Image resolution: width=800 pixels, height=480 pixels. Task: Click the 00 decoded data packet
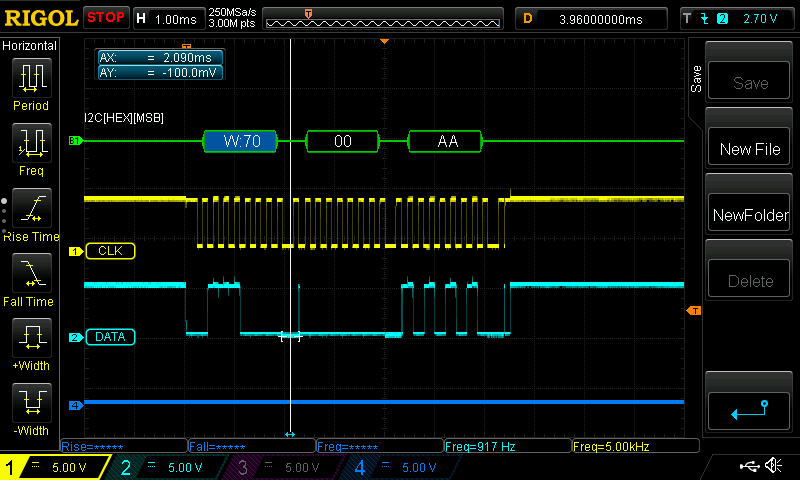(x=342, y=141)
